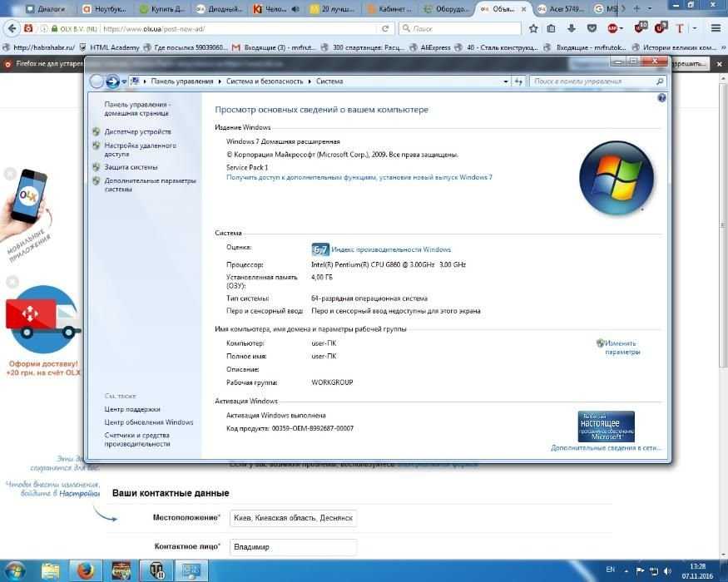
Task: Switch to the Ноутбук tab
Action: pos(106,9)
